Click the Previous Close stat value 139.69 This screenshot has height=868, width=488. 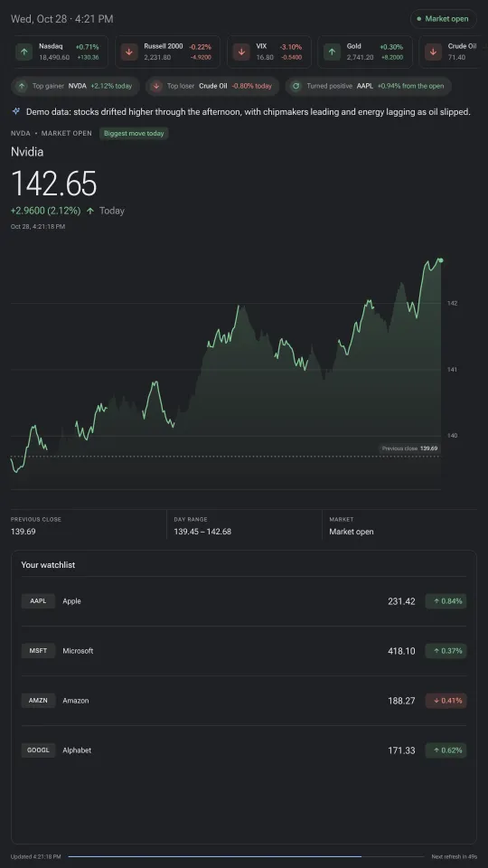tap(23, 532)
